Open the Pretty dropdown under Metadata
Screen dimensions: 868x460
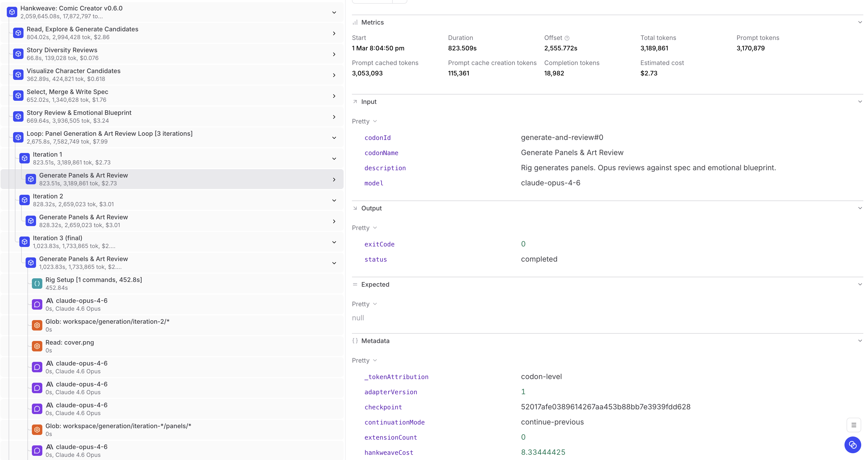coord(364,360)
